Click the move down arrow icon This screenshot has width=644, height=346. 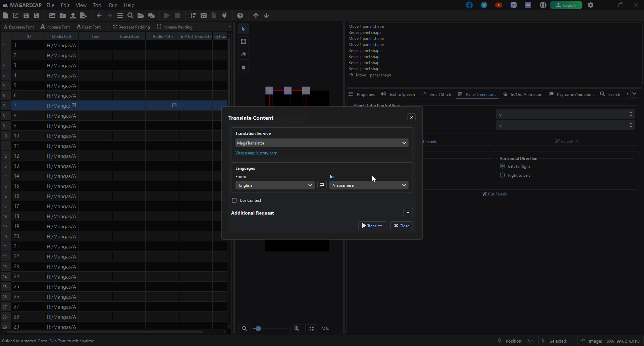click(x=266, y=15)
